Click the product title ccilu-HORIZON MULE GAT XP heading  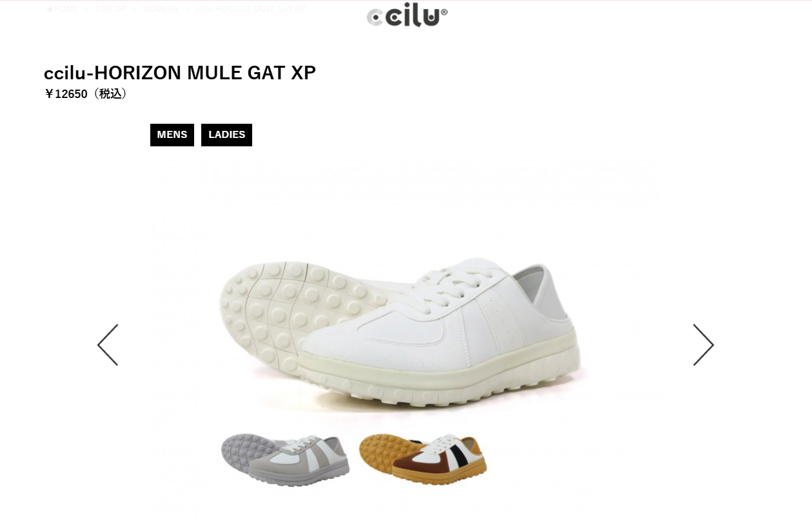180,73
